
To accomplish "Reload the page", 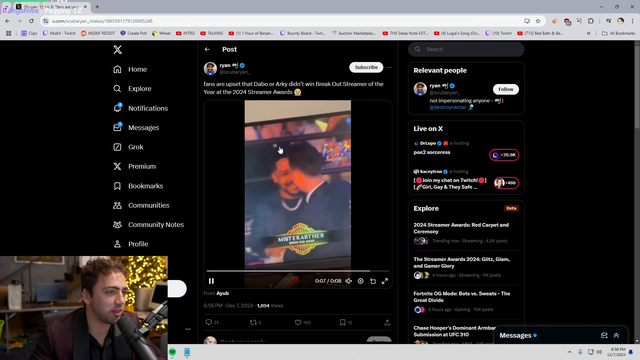I will [31, 21].
